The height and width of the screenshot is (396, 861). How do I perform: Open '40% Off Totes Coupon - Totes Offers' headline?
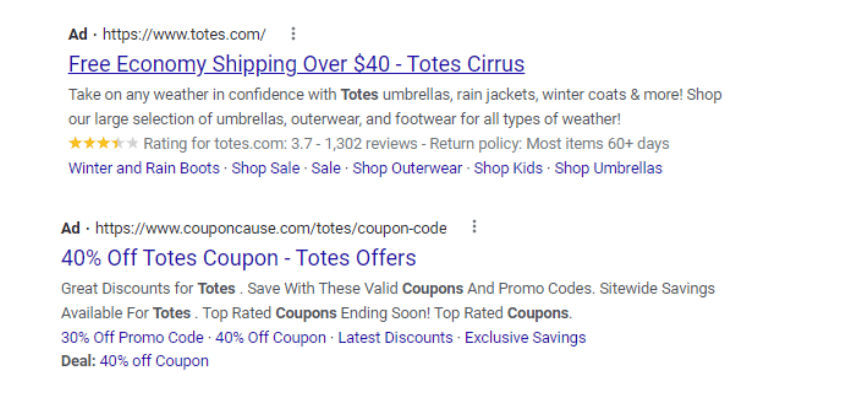point(238,258)
